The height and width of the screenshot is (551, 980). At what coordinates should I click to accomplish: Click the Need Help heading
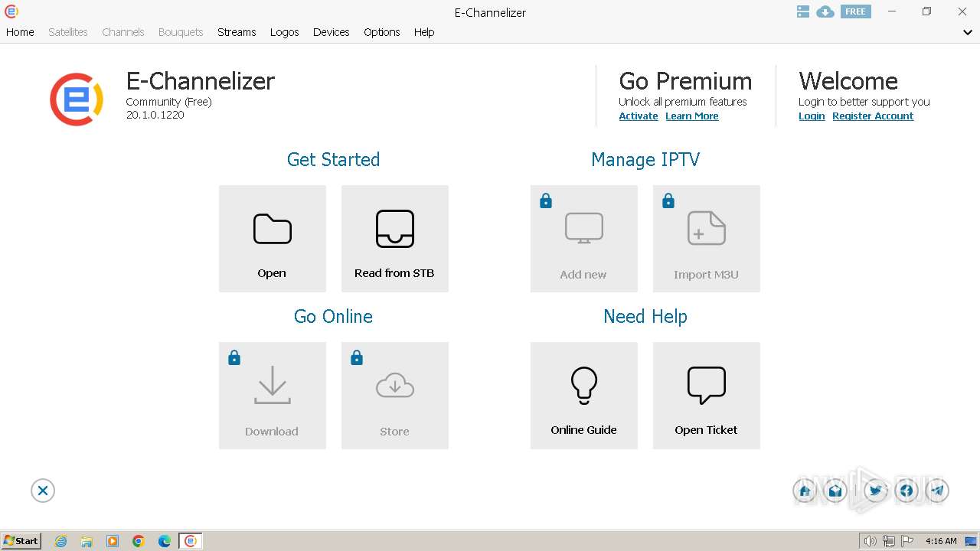click(645, 316)
